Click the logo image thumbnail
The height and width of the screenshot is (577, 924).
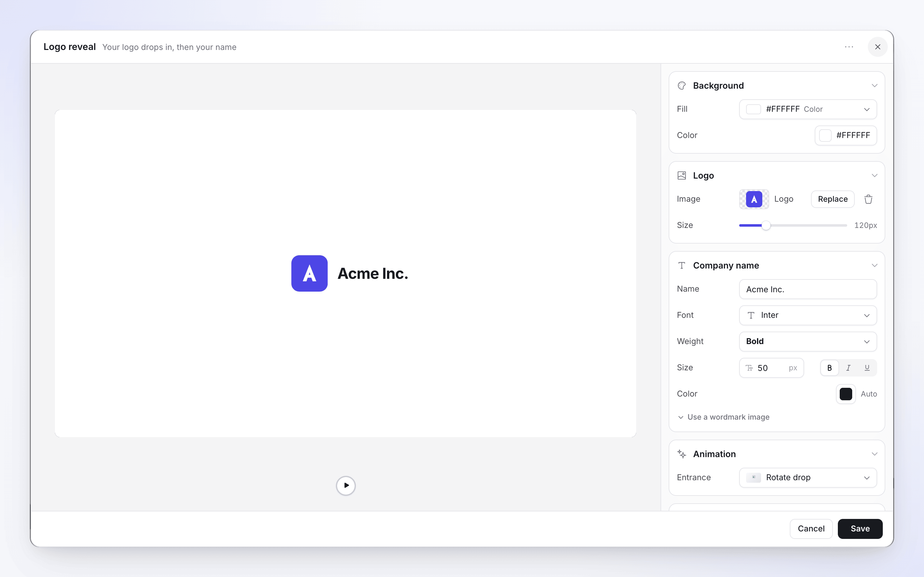pyautogui.click(x=754, y=199)
